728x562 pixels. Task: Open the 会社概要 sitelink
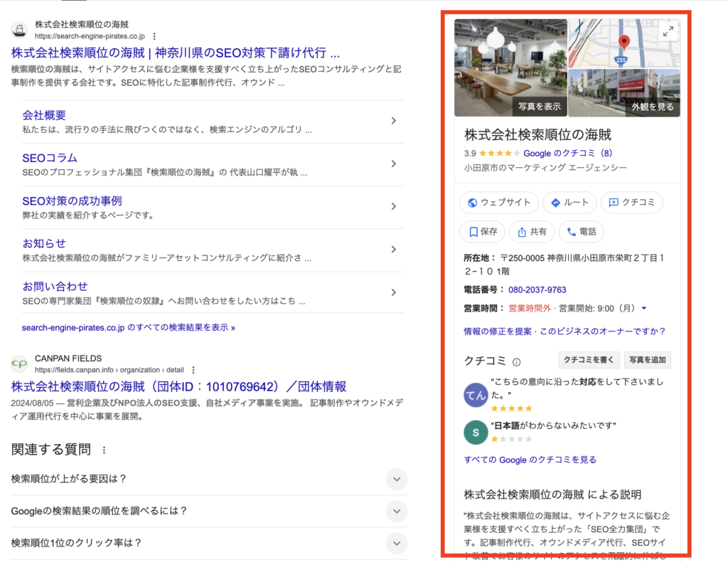pos(44,115)
